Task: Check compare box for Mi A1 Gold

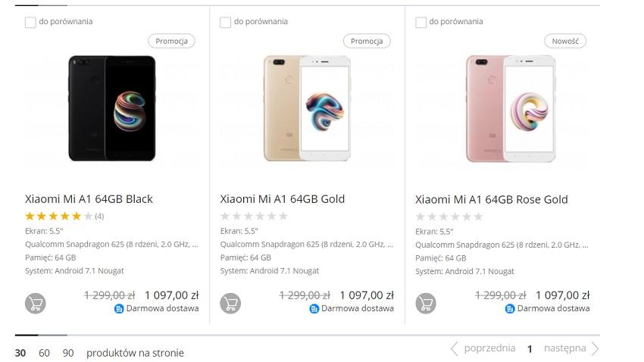Action: [x=225, y=22]
